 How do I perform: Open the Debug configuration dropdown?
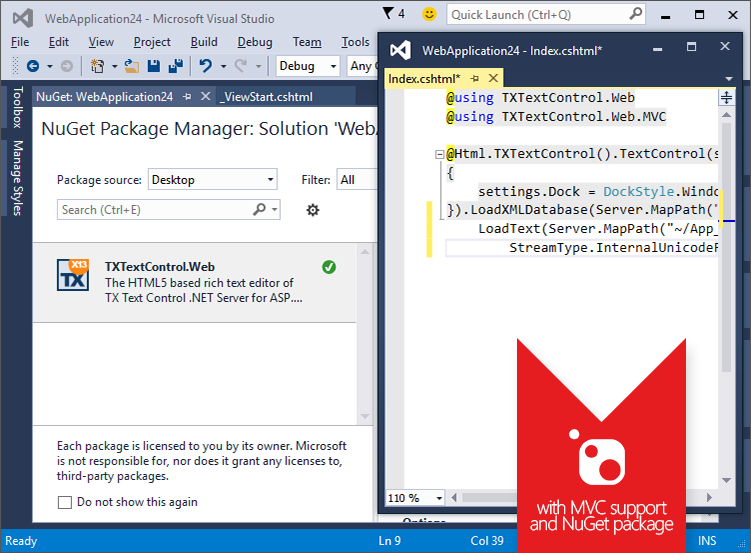point(308,66)
